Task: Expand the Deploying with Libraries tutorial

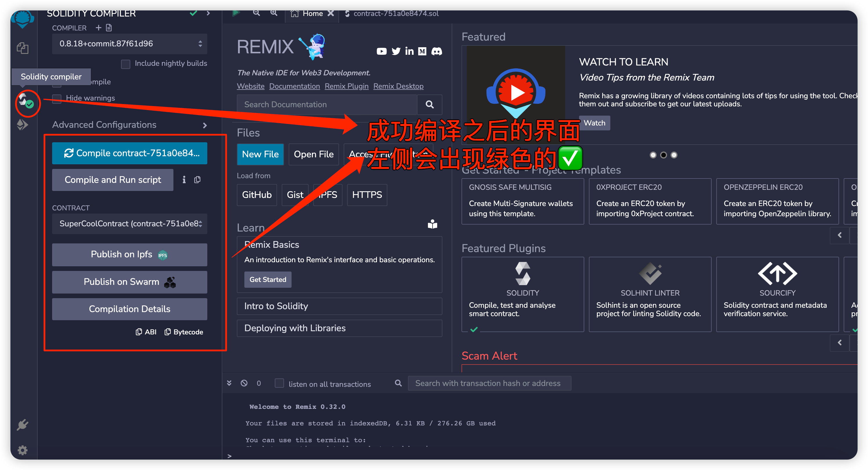Action: (339, 328)
